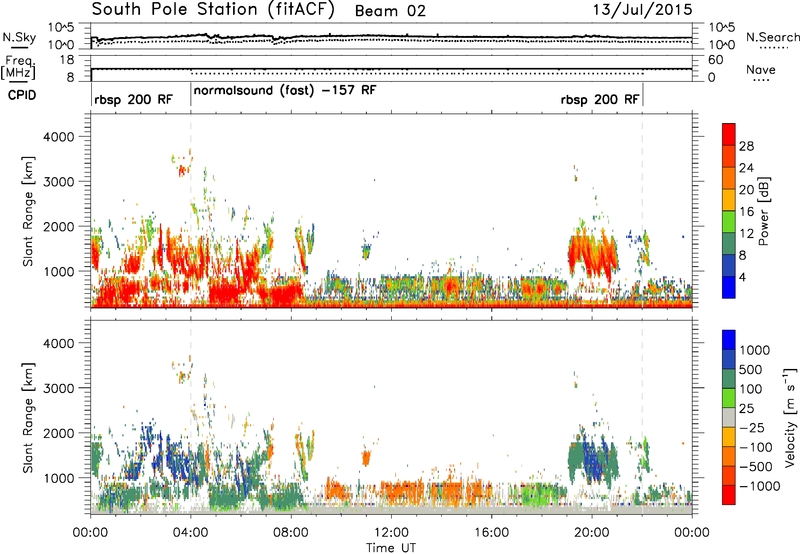800x554 pixels.
Task: Click the 'Time UT' axis title
Action: pyautogui.click(x=391, y=548)
